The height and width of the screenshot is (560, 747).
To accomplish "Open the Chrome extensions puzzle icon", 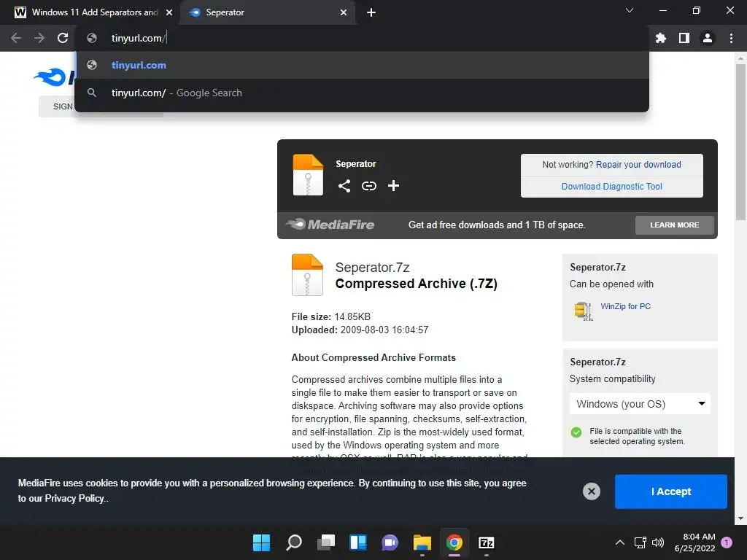I will click(661, 38).
